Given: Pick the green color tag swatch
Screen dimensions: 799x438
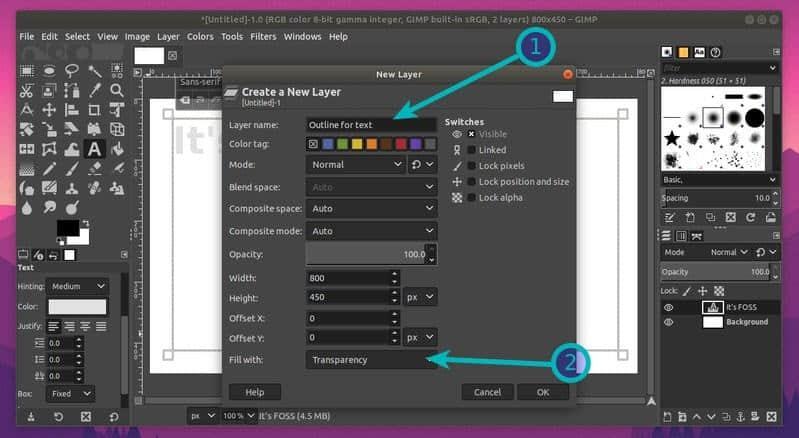Looking at the screenshot, I should pyautogui.click(x=342, y=144).
